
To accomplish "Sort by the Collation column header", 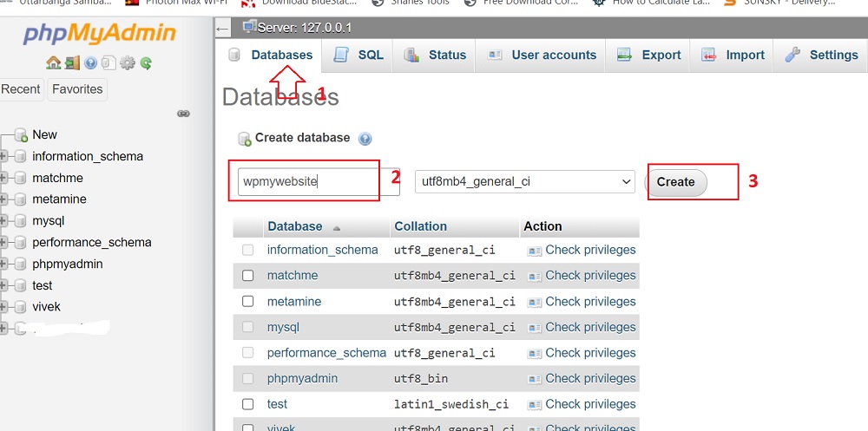I will pos(421,227).
